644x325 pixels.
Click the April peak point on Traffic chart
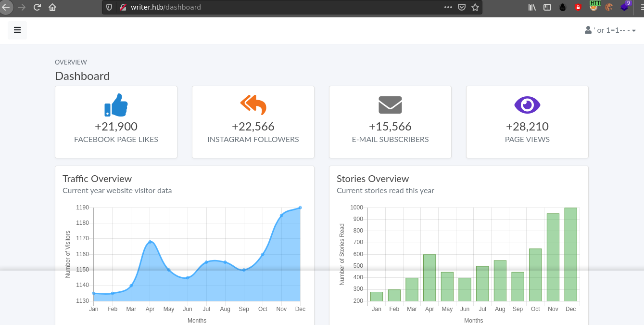coord(150,242)
